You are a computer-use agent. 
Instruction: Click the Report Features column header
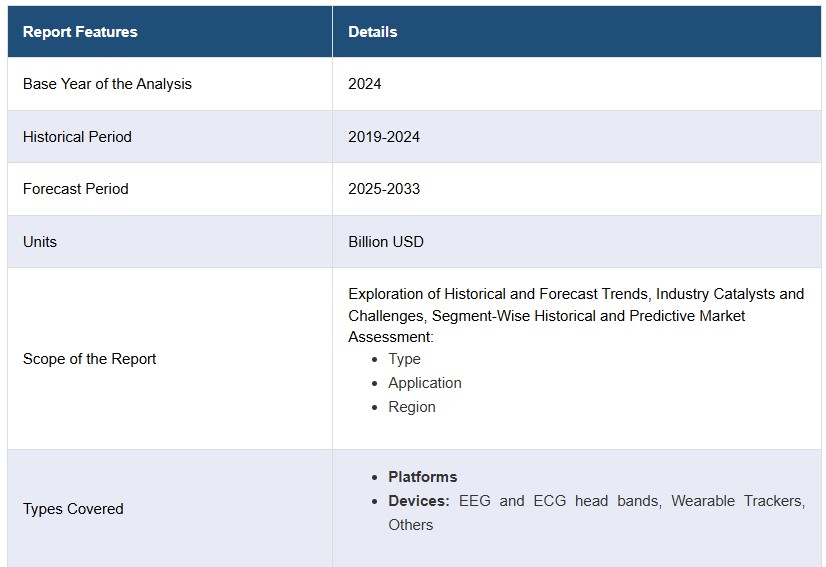(x=80, y=32)
